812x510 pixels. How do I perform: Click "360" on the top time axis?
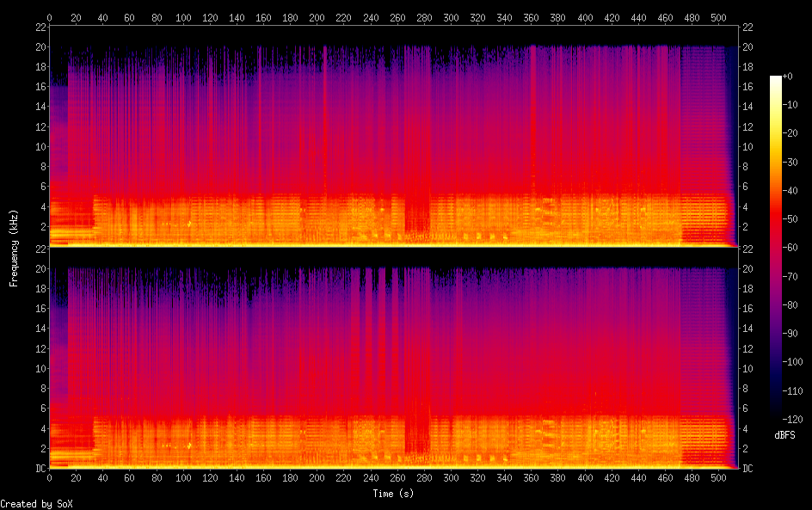(x=532, y=17)
